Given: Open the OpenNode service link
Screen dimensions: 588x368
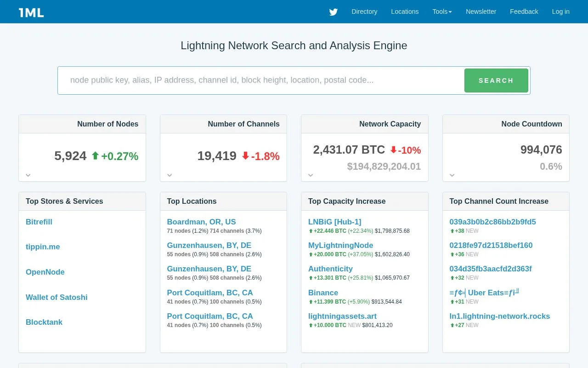Looking at the screenshot, I should tap(45, 272).
